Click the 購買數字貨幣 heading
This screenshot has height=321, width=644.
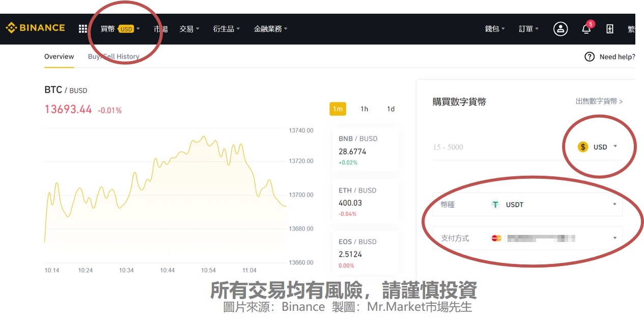pyautogui.click(x=459, y=101)
